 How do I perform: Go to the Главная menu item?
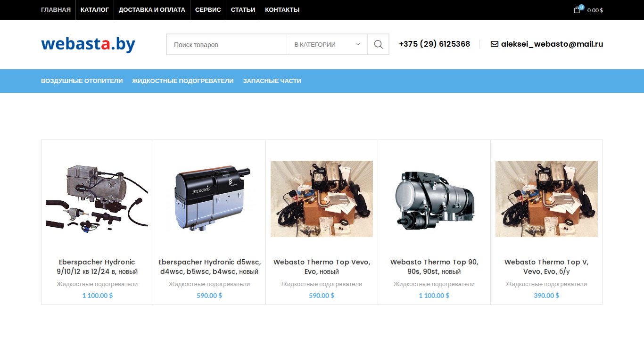(56, 10)
